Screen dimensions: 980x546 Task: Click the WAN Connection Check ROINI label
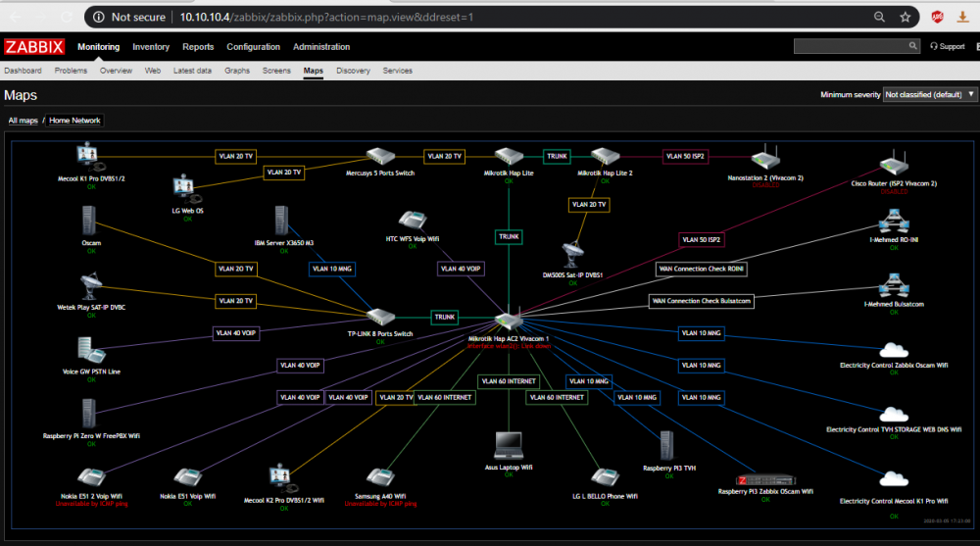click(702, 269)
